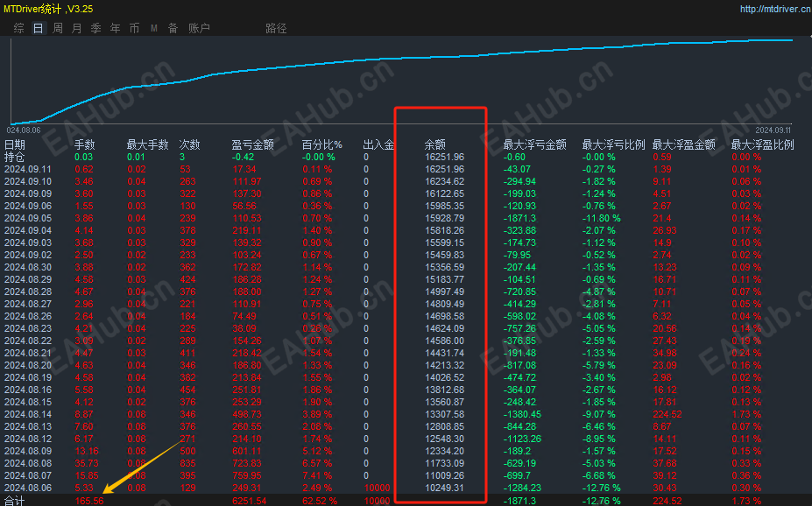
Task: Select the 2024.09.05 date row
Action: 28,218
